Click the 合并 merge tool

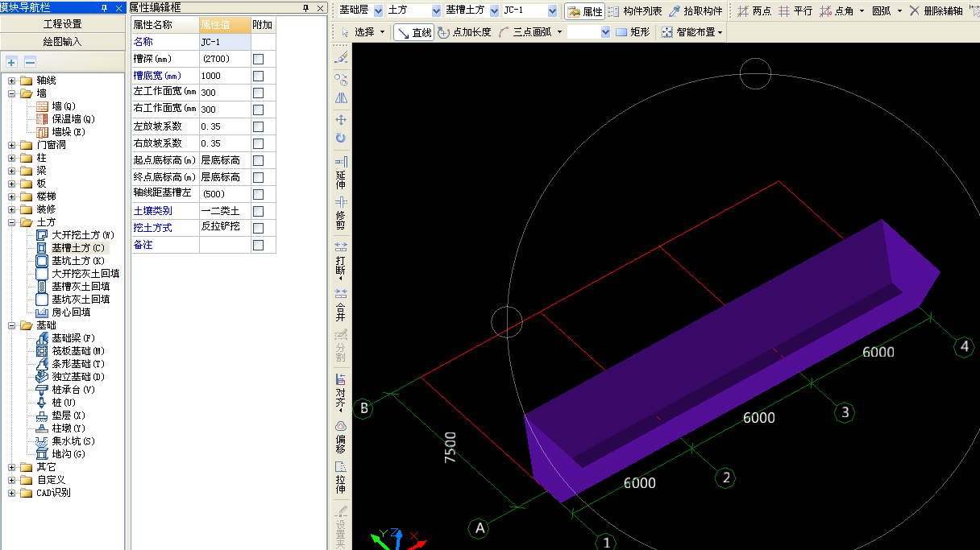(341, 304)
